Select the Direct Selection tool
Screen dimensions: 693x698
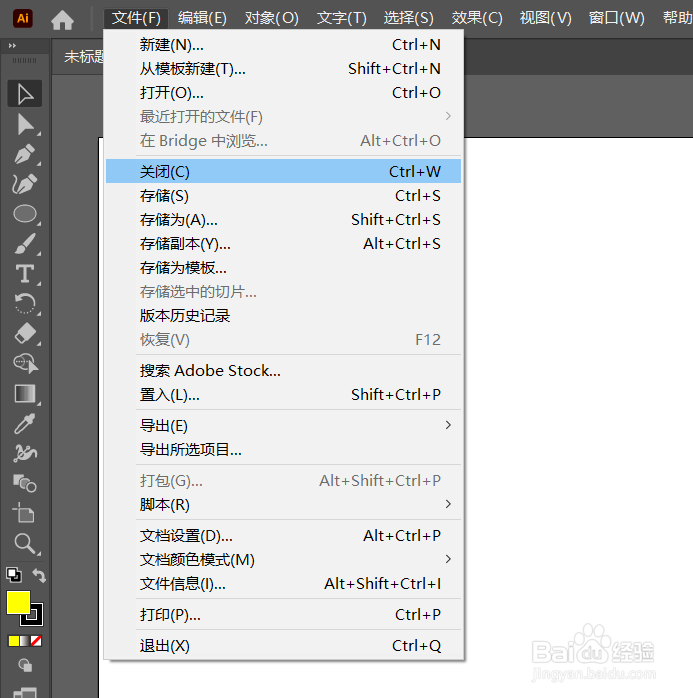(x=25, y=124)
